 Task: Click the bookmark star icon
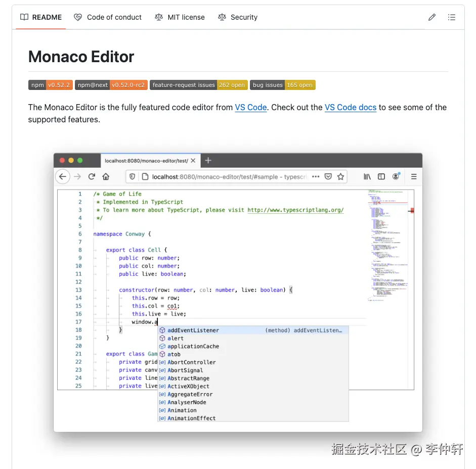(x=340, y=176)
